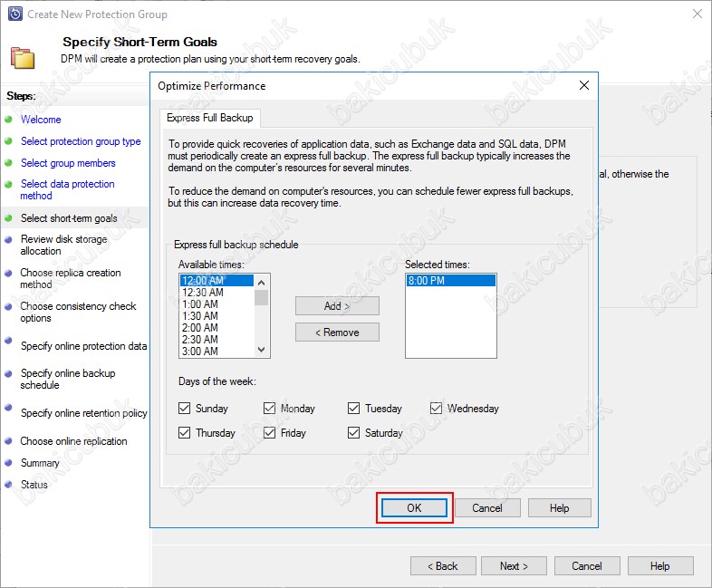Click the green bullet beside Select group members
The height and width of the screenshot is (588, 712).
point(8,162)
